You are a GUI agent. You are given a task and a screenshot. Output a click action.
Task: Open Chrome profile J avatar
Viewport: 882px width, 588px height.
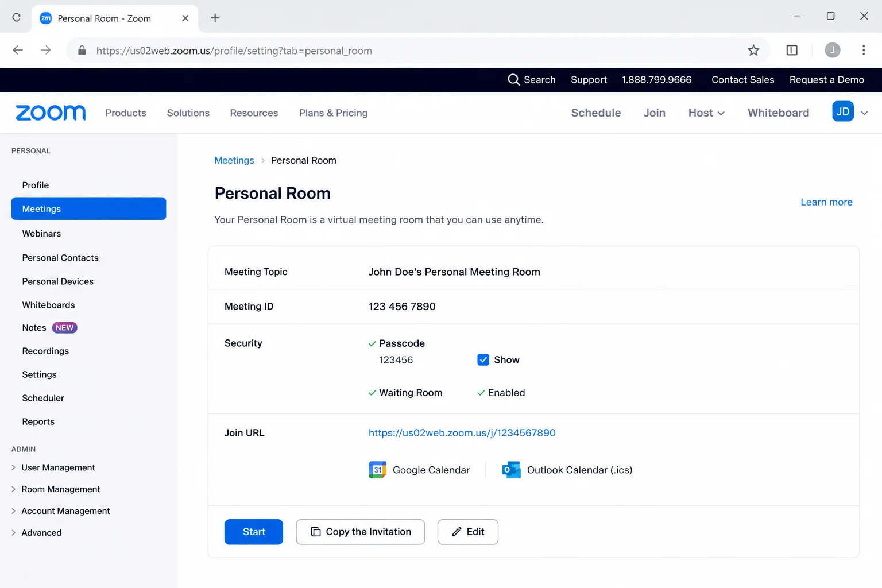(x=833, y=50)
